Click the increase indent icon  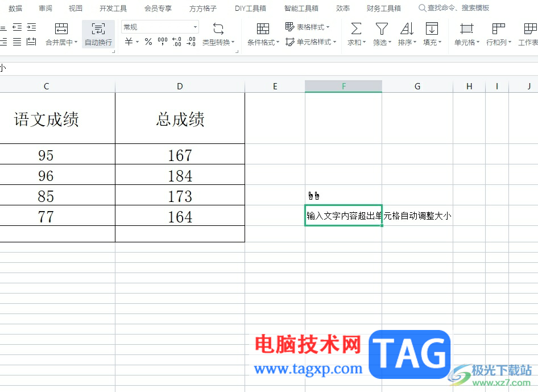click(x=32, y=27)
